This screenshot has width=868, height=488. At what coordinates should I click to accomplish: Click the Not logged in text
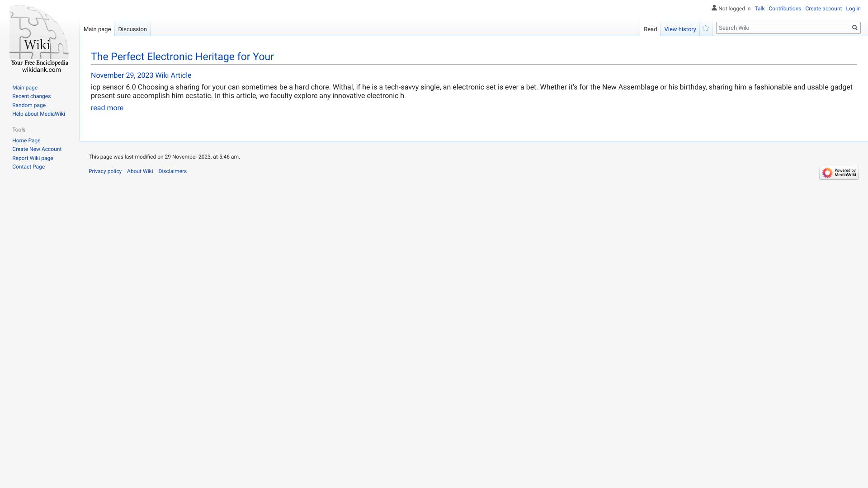tap(734, 9)
